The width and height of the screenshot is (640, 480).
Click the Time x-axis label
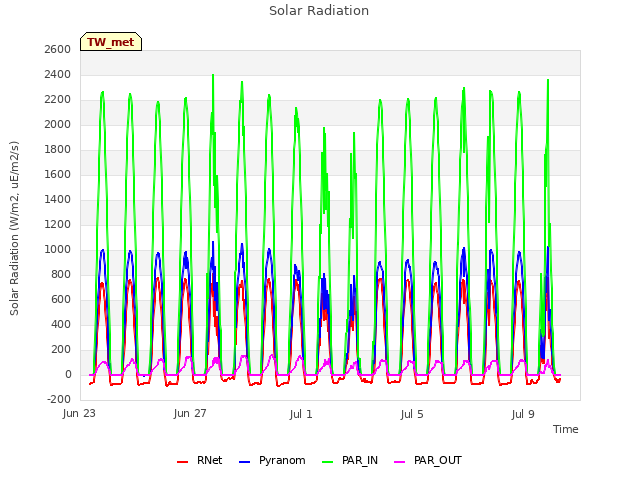pyautogui.click(x=566, y=429)
